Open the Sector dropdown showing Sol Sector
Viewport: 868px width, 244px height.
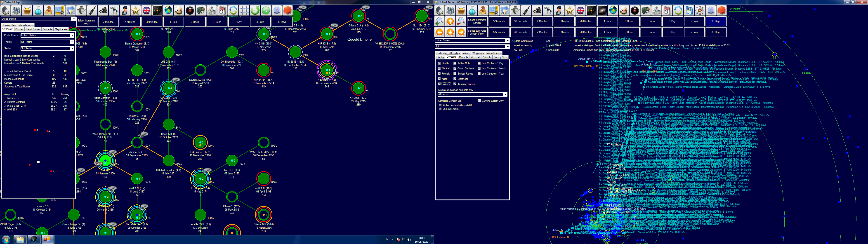tap(47, 49)
